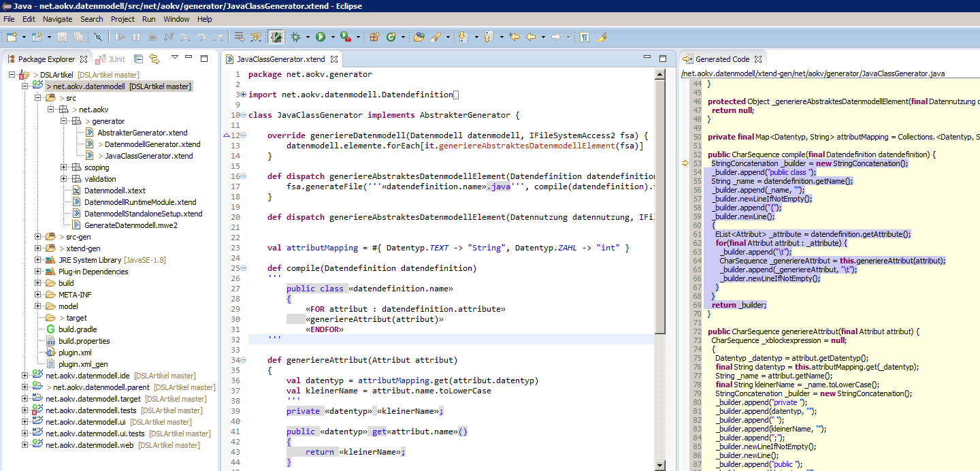The width and height of the screenshot is (980, 471).
Task: Expand the scoping package node
Action: (64, 167)
